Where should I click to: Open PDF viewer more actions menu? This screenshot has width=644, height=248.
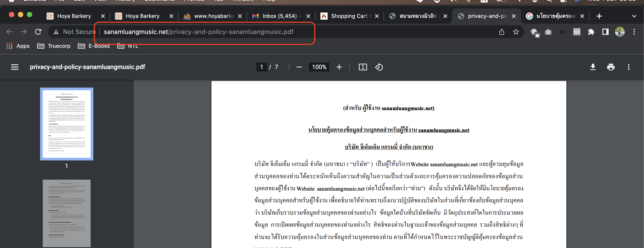[629, 67]
